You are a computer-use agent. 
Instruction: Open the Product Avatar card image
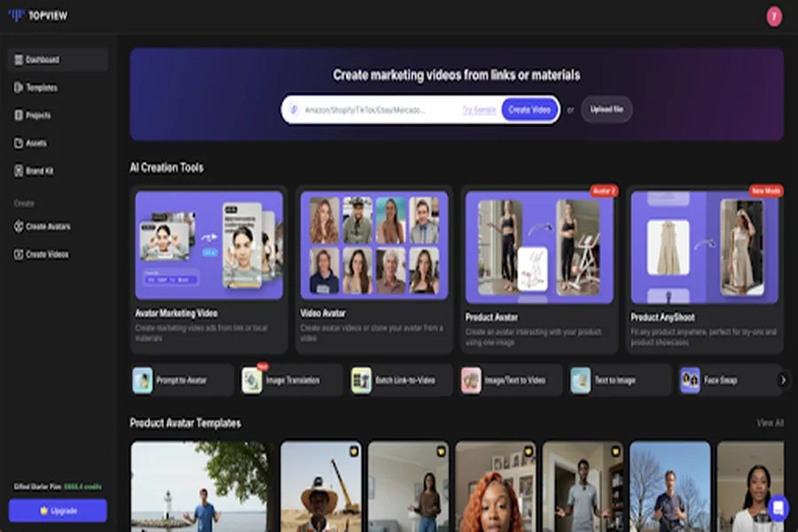(539, 247)
